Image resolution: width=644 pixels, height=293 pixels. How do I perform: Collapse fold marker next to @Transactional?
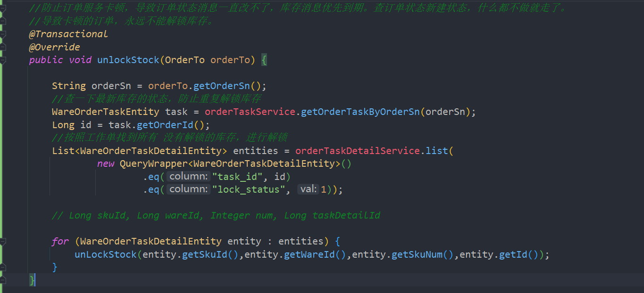coord(3,34)
